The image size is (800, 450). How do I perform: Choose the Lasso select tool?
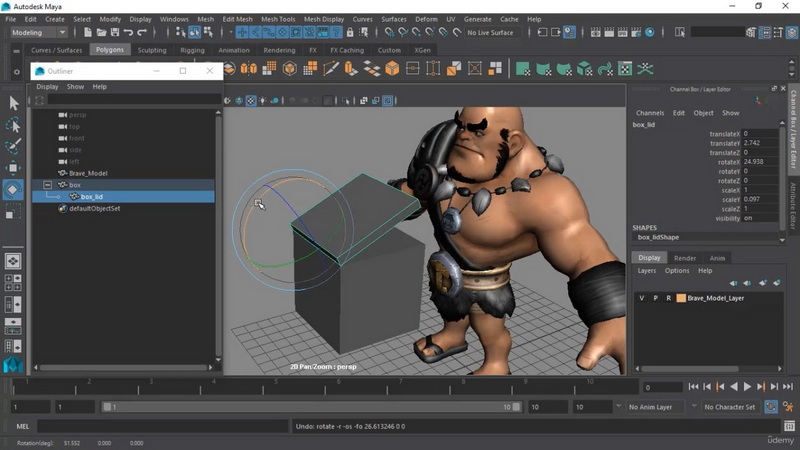13,125
